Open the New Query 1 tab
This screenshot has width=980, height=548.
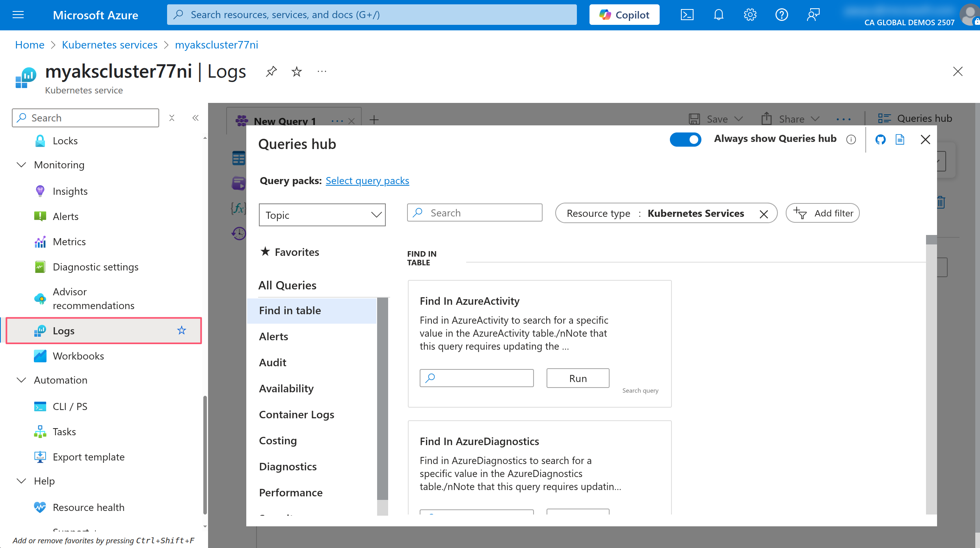pos(285,121)
